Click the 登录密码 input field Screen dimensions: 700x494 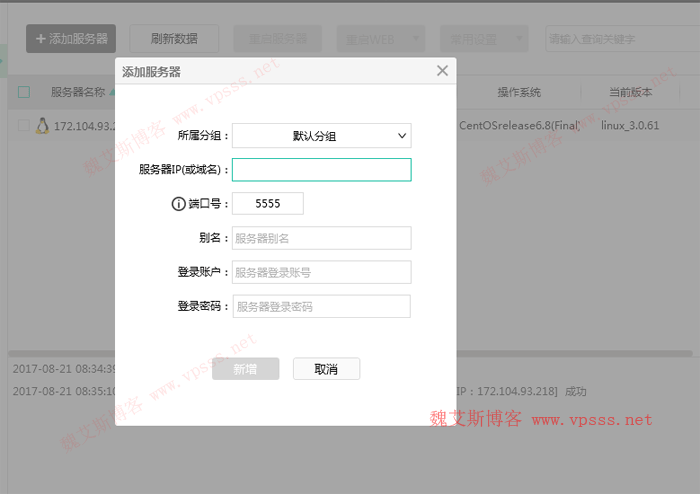point(321,307)
